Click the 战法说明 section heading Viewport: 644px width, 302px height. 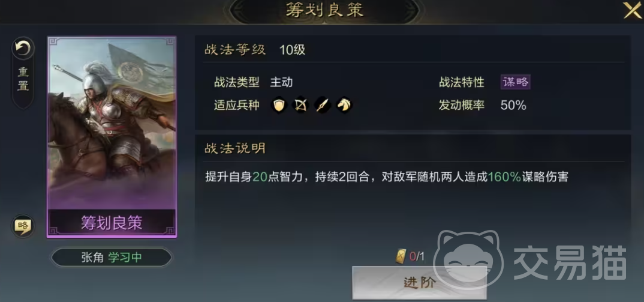click(x=235, y=148)
